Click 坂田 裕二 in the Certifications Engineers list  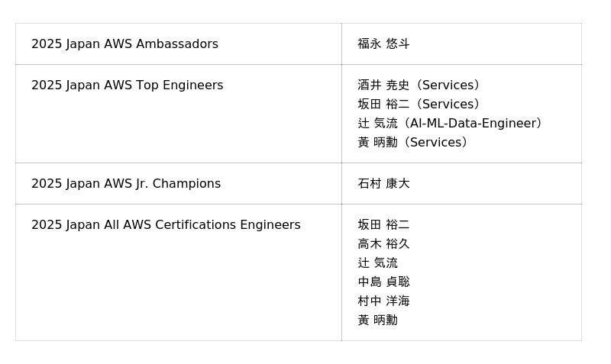[383, 225]
